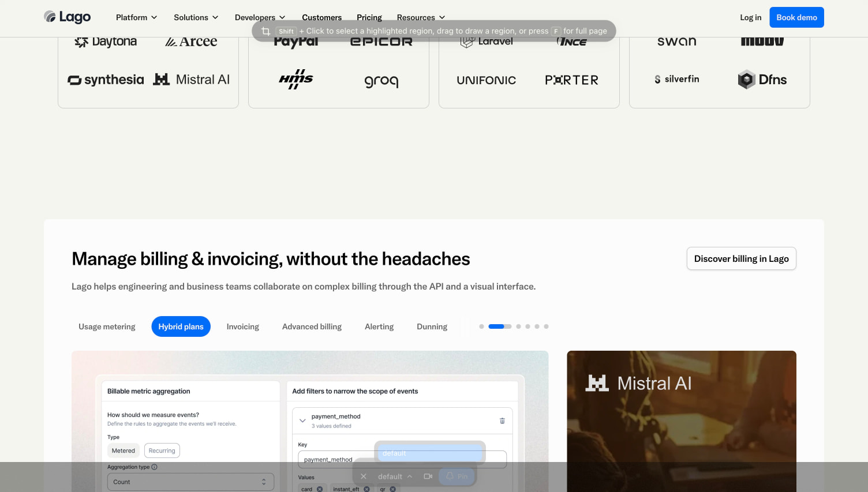
Task: Select the Hybrid plans tab
Action: coord(181,326)
